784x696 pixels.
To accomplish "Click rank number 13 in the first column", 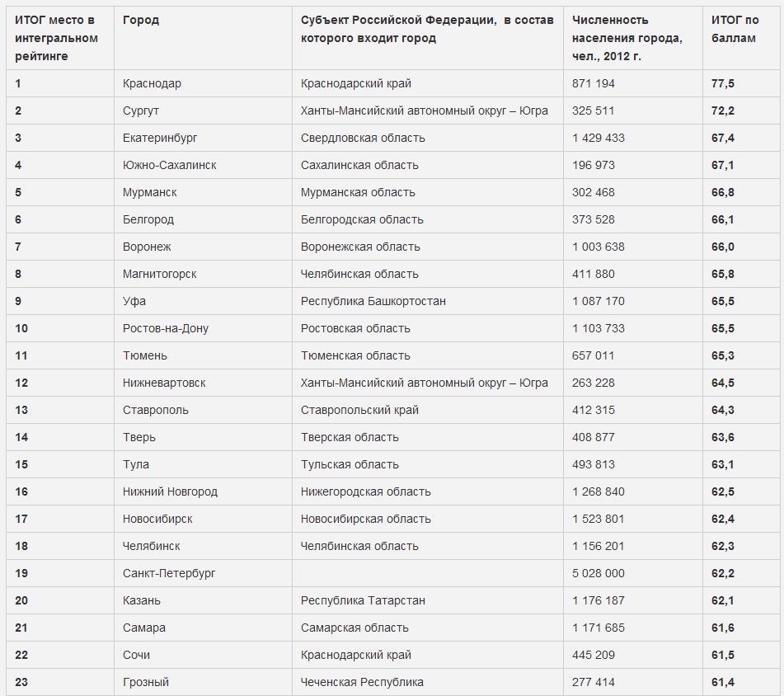I will point(21,410).
